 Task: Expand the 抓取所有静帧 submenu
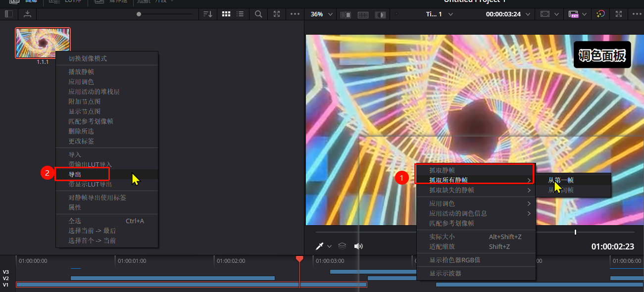[476, 180]
